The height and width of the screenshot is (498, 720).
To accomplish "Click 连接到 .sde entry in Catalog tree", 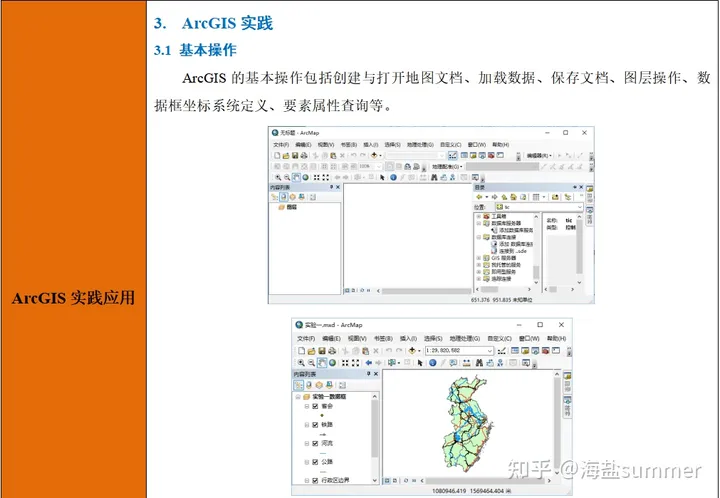I will point(512,251).
